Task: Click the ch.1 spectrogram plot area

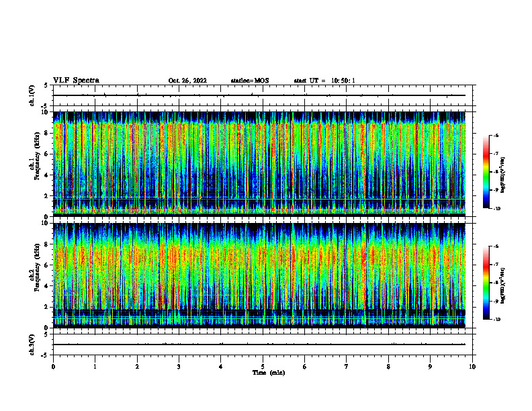Action: tap(259, 164)
